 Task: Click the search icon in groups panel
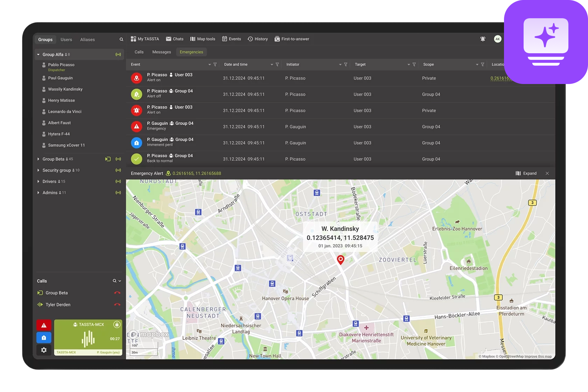coord(121,40)
